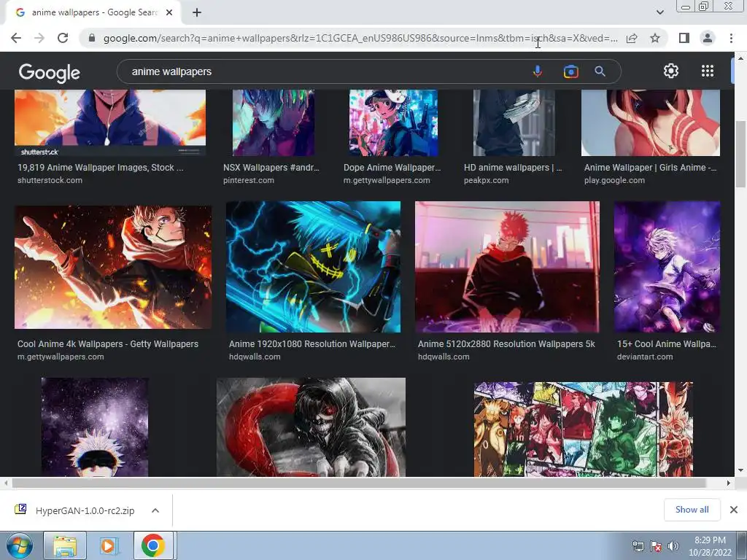Open the red-haired sitting character image
Viewport: 747px width, 560px height.
[507, 267]
